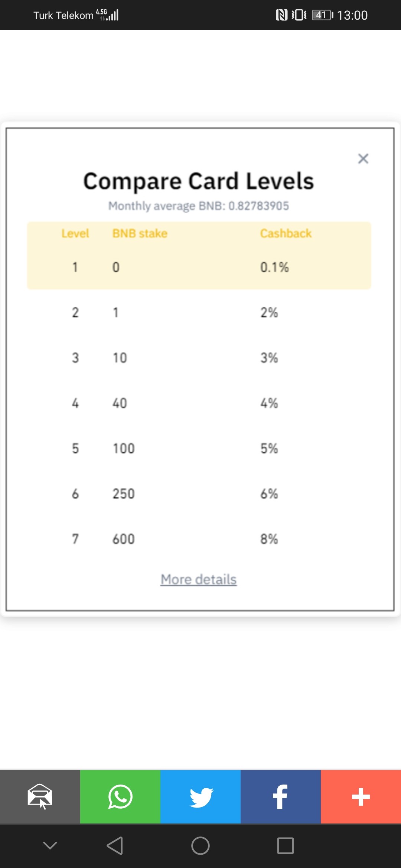401x868 pixels.
Task: Tap the gray envelope share icon
Action: coord(40,797)
